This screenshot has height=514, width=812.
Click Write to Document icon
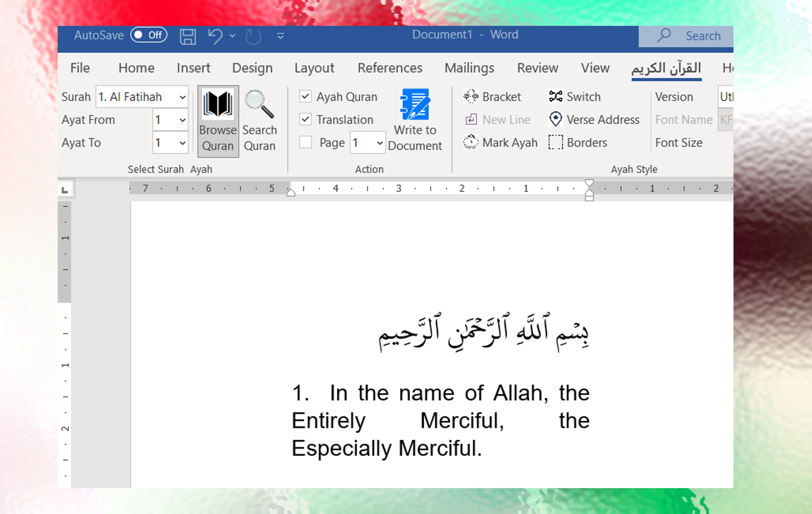coord(415,104)
